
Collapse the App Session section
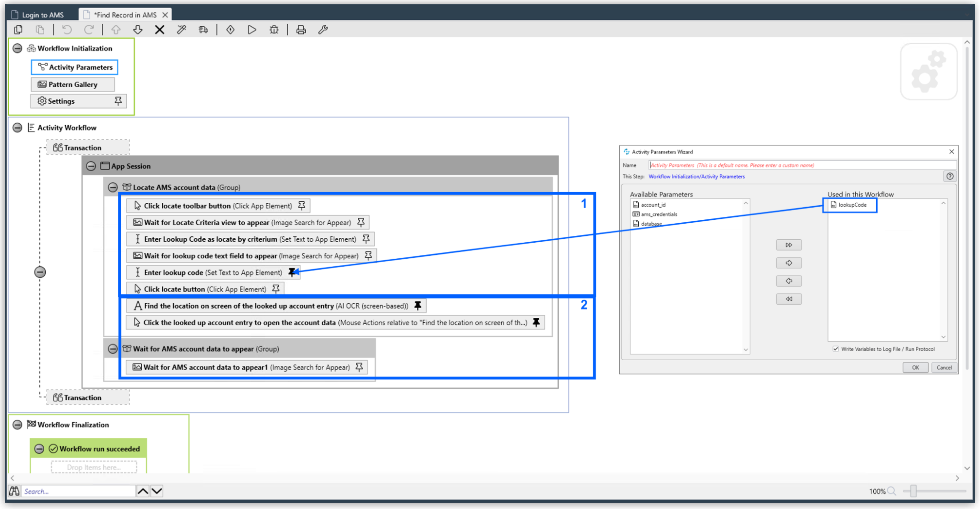point(91,166)
